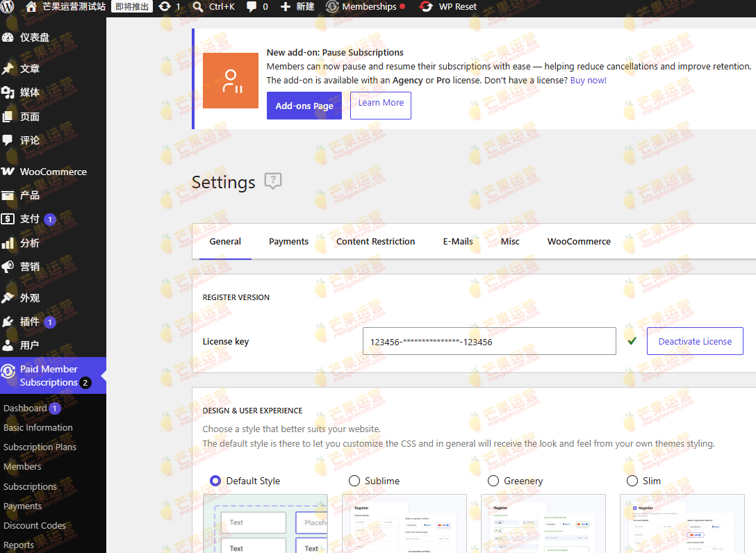The image size is (756, 553).
Task: Click the 营销 megaphone icon
Action: (x=8, y=267)
